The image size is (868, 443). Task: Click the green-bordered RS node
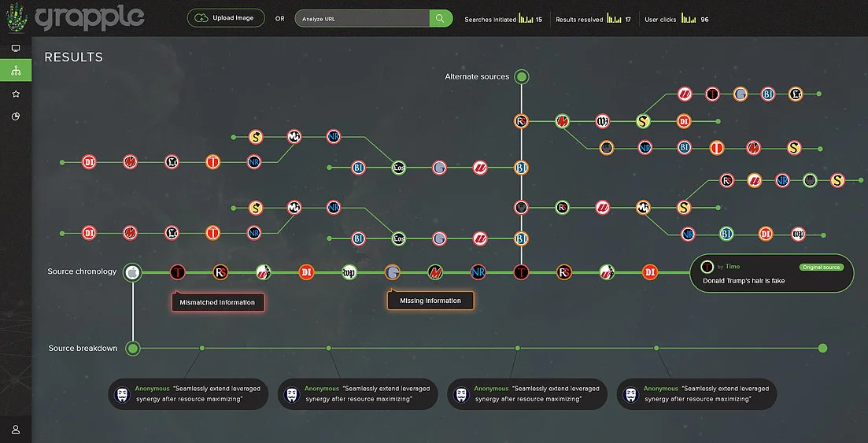click(563, 208)
